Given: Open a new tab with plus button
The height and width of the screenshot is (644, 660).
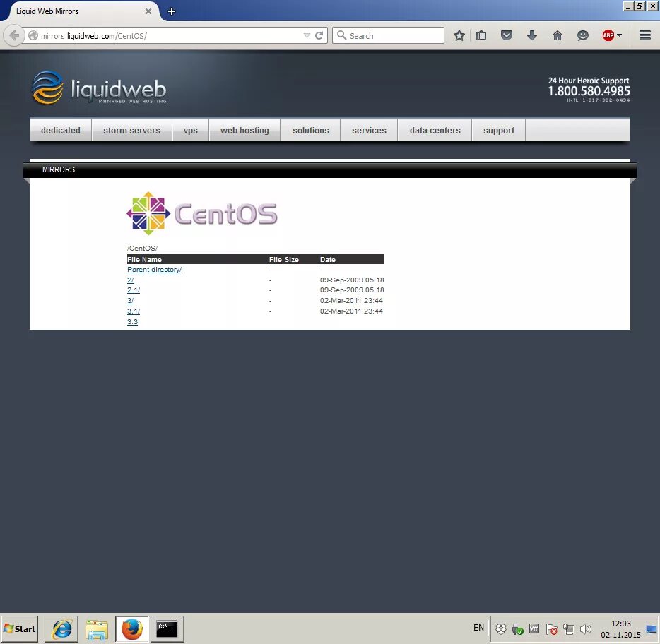Looking at the screenshot, I should pos(172,11).
